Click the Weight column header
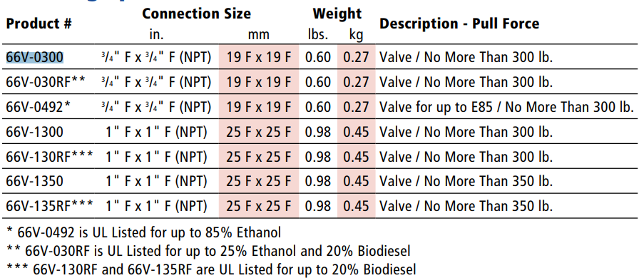The height and width of the screenshot is (278, 644). 337,14
